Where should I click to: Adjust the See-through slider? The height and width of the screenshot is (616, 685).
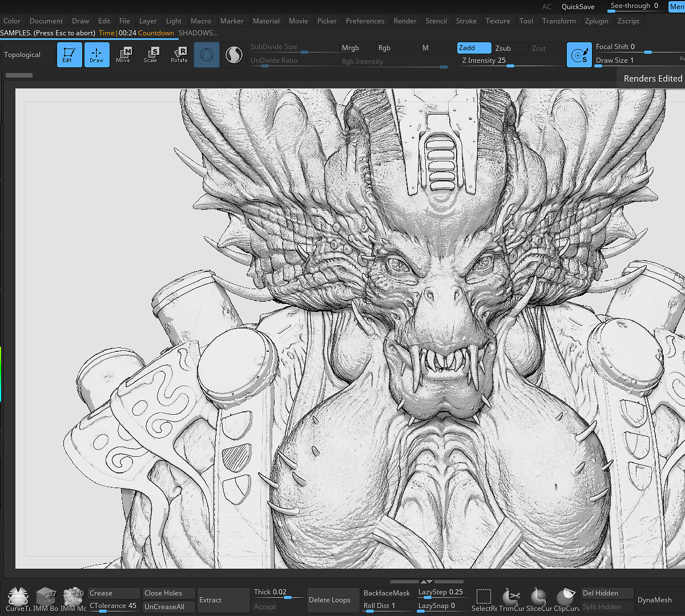click(636, 6)
